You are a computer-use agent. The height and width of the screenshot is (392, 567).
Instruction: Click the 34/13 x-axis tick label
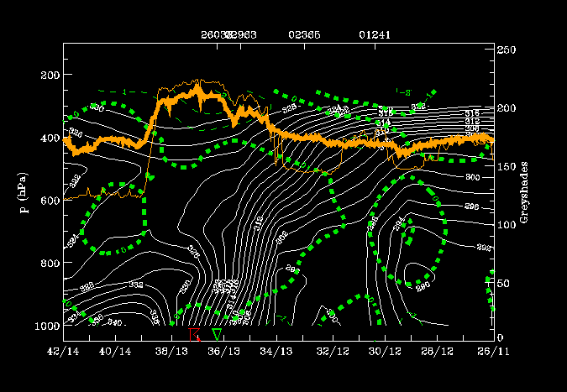[276, 351]
